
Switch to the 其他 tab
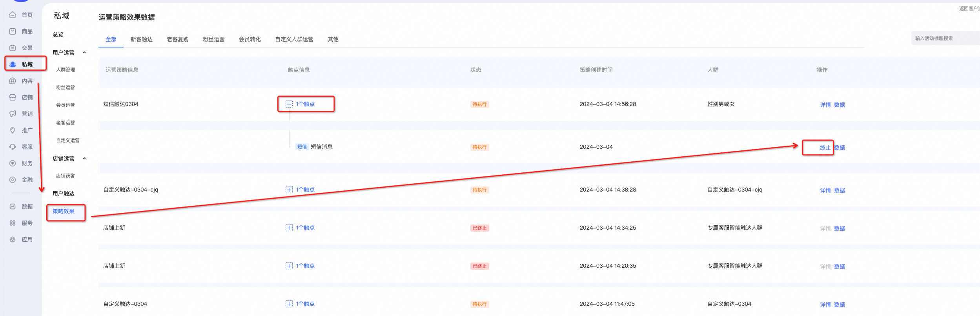(333, 39)
